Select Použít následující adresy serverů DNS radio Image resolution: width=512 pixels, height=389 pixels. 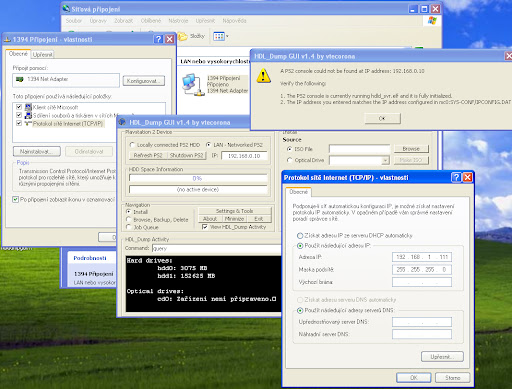pyautogui.click(x=300, y=310)
